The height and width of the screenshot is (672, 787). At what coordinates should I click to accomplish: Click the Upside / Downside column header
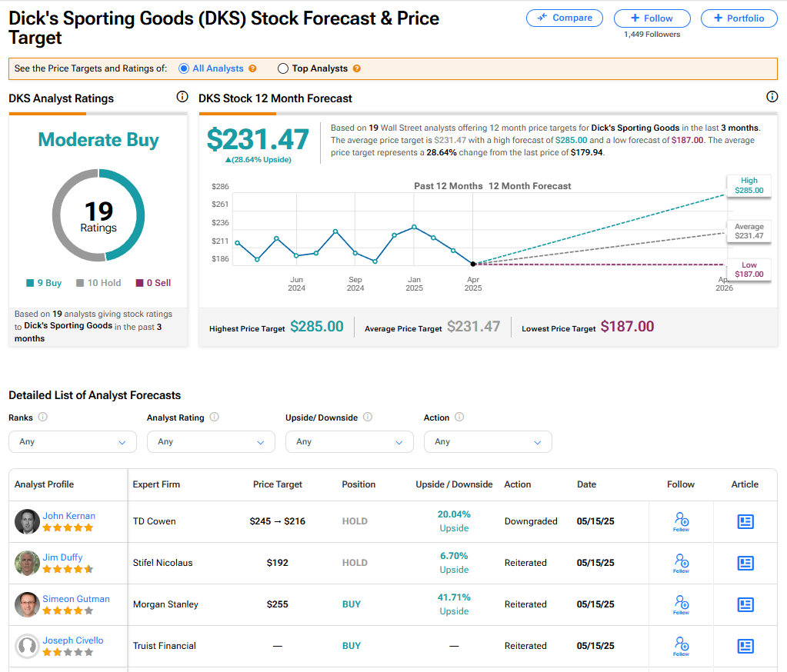(x=454, y=484)
